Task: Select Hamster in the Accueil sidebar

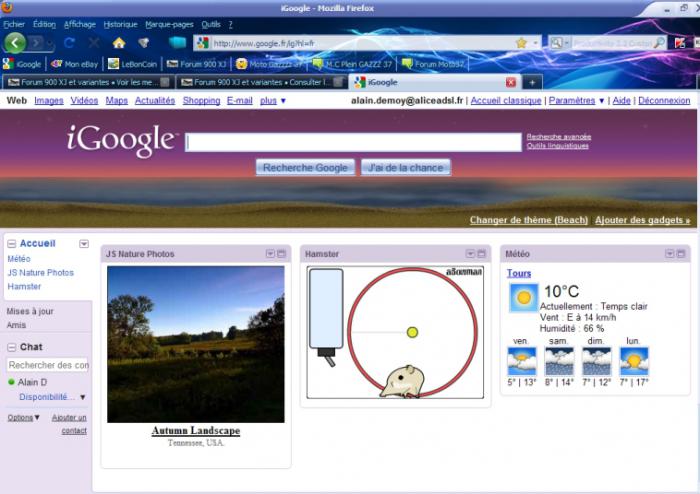Action: click(x=24, y=286)
